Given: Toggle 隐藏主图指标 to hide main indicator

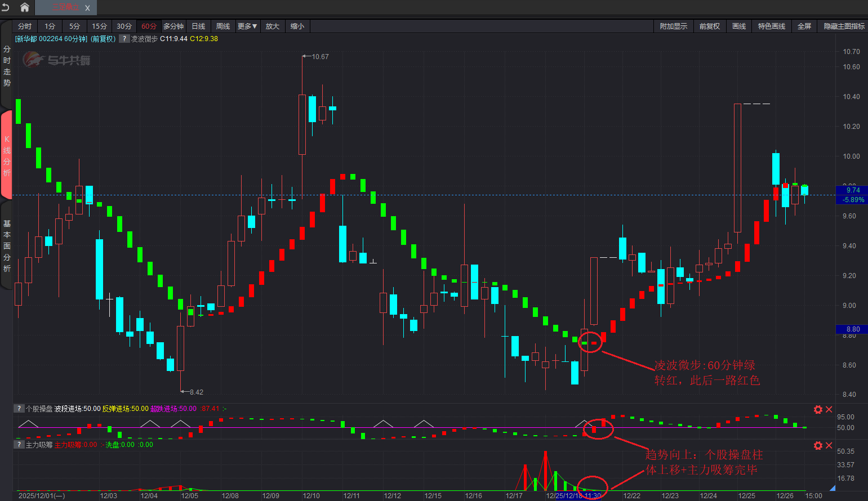Looking at the screenshot, I should (x=844, y=26).
